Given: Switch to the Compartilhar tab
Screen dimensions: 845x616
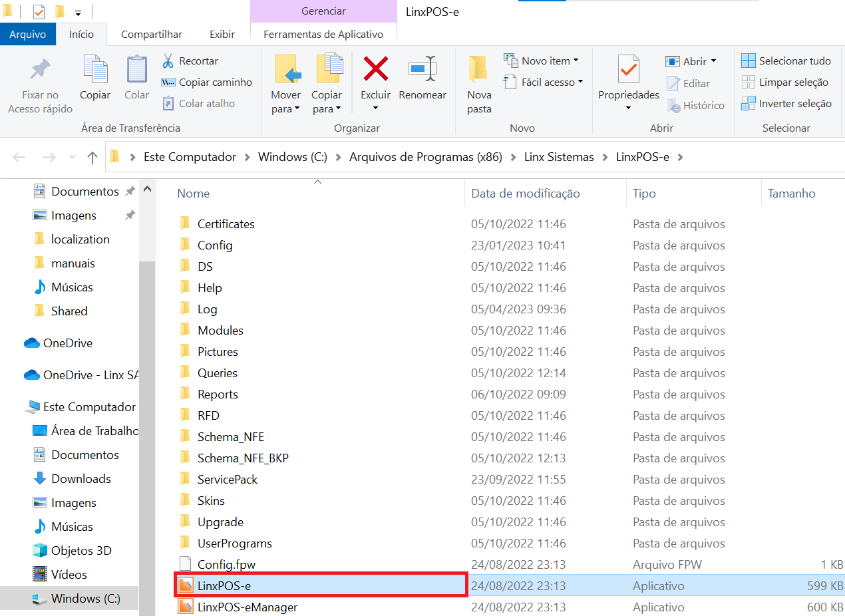Looking at the screenshot, I should (152, 34).
